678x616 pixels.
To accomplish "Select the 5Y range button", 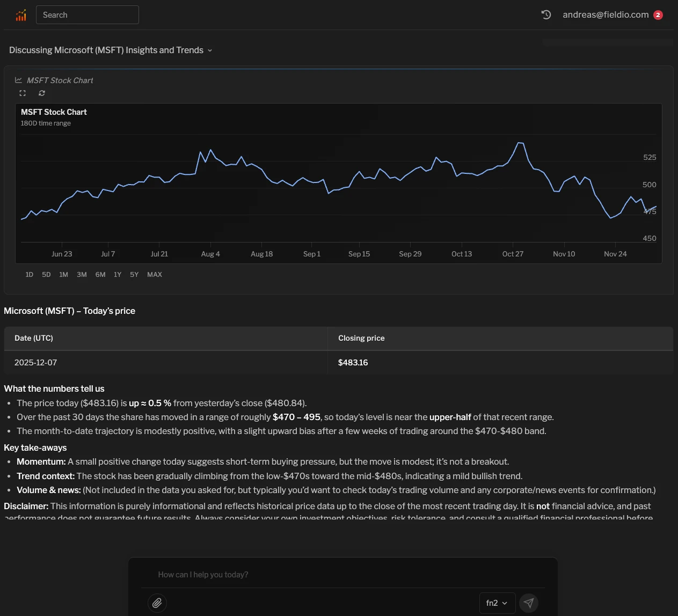I will [134, 274].
